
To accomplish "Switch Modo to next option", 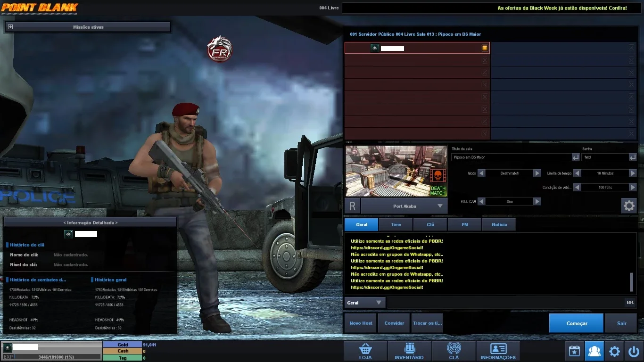I will point(537,173).
